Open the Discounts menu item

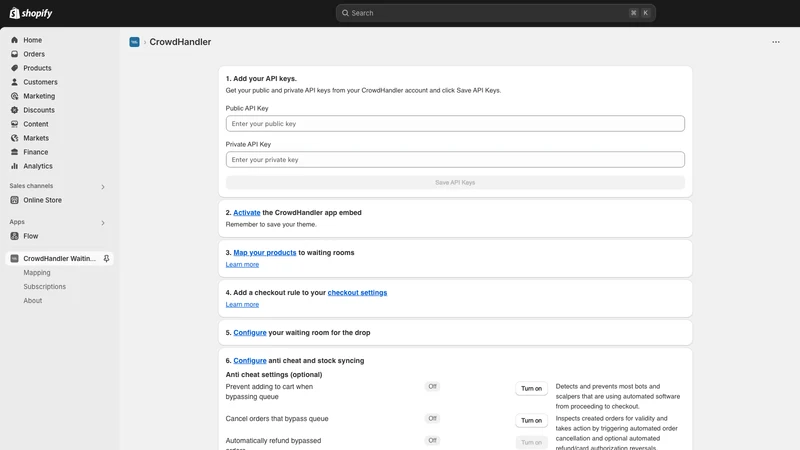[39, 110]
